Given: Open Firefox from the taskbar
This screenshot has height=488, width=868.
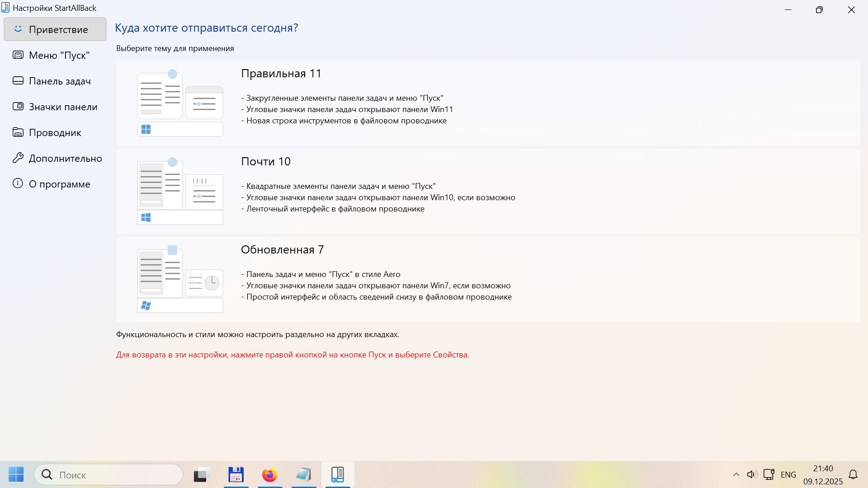Looking at the screenshot, I should 270,475.
